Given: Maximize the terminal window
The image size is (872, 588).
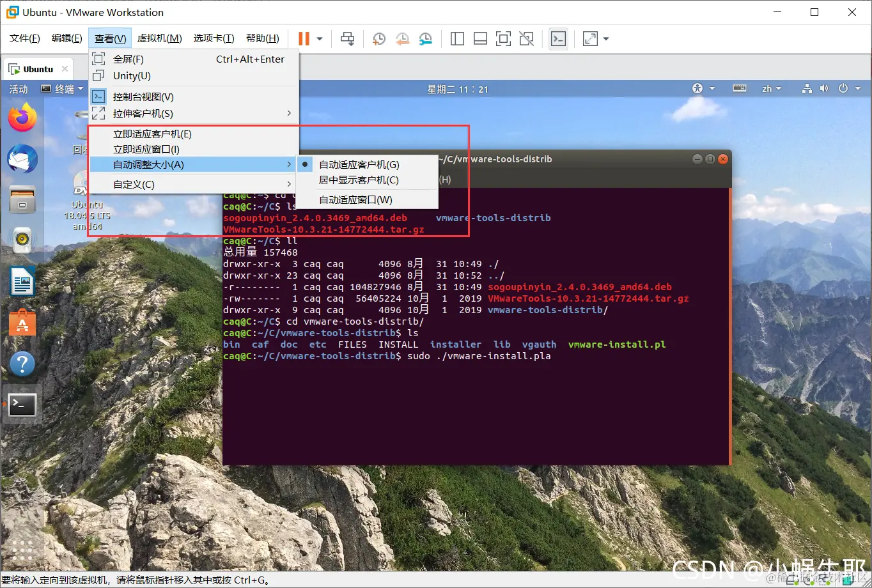Looking at the screenshot, I should click(x=710, y=159).
